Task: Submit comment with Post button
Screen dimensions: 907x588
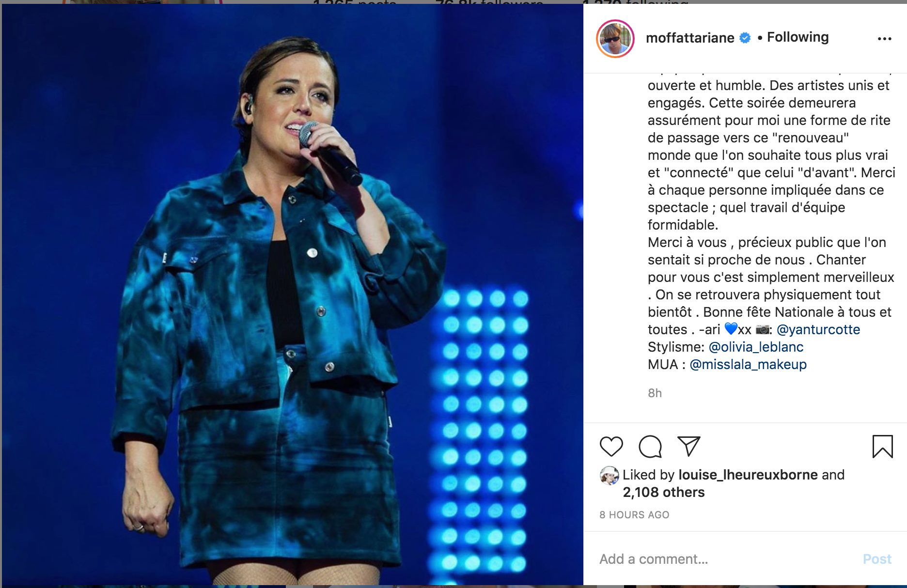Action: click(x=877, y=559)
